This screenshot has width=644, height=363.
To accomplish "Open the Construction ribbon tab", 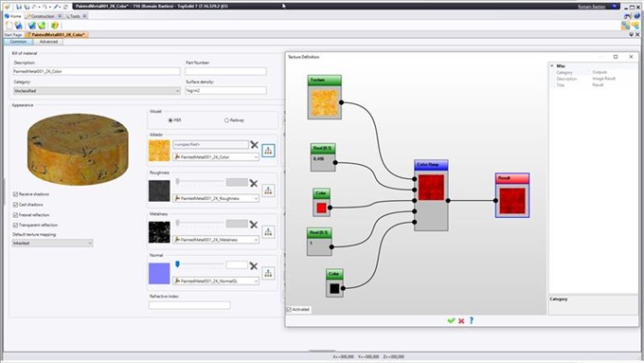I will [43, 16].
